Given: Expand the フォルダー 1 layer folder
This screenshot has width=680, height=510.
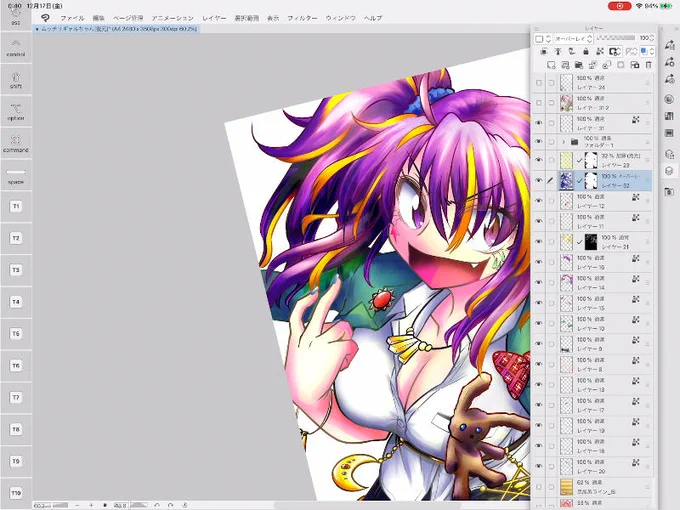Looking at the screenshot, I should [563, 142].
